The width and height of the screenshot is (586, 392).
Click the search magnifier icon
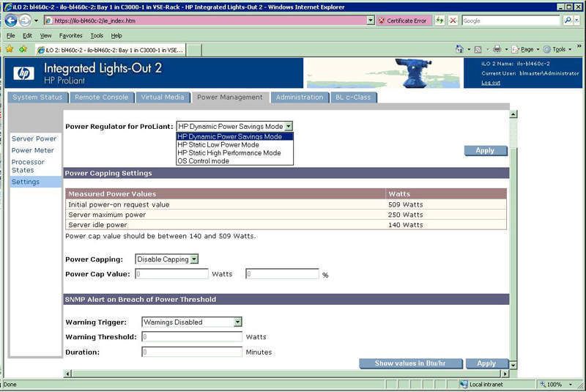pos(568,21)
